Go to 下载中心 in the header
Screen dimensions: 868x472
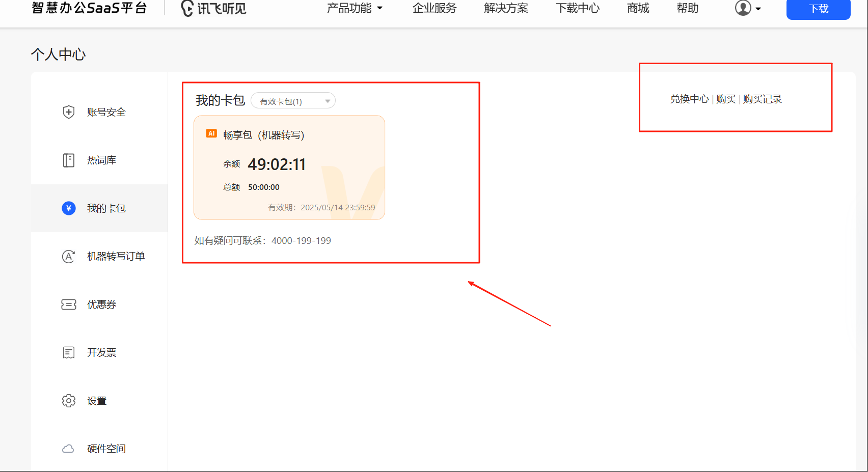(x=578, y=8)
